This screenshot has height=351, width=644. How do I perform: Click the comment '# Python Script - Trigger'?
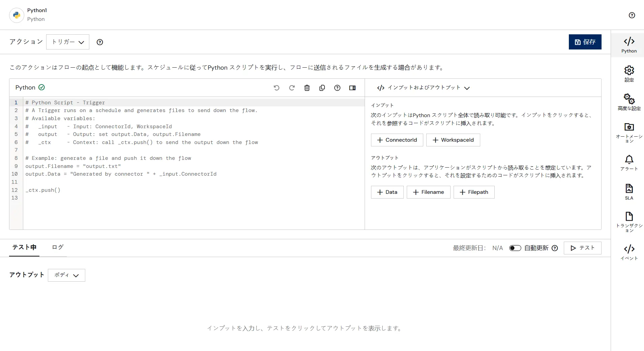coord(65,103)
